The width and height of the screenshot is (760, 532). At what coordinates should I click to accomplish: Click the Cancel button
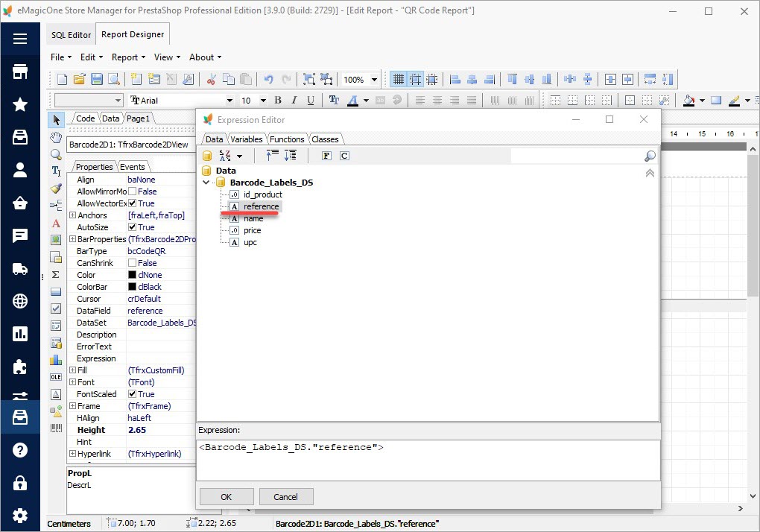[286, 497]
